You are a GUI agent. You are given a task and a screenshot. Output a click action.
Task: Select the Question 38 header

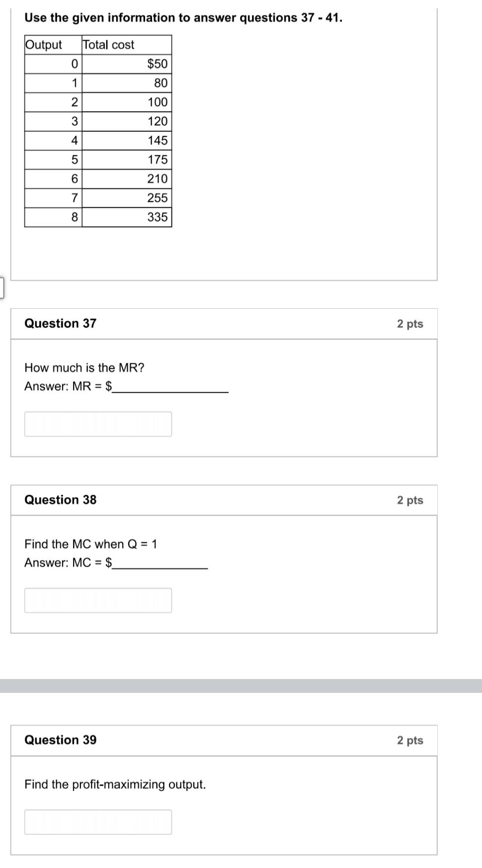pos(61,500)
